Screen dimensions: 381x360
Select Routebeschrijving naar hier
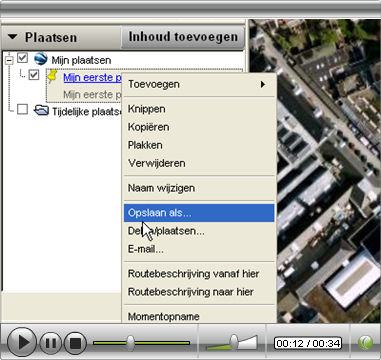pyautogui.click(x=199, y=292)
